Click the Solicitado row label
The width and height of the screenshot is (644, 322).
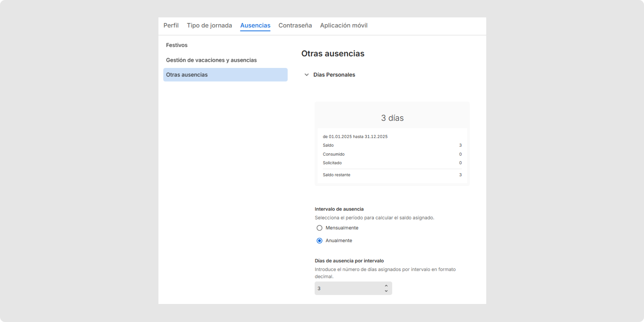pyautogui.click(x=332, y=163)
